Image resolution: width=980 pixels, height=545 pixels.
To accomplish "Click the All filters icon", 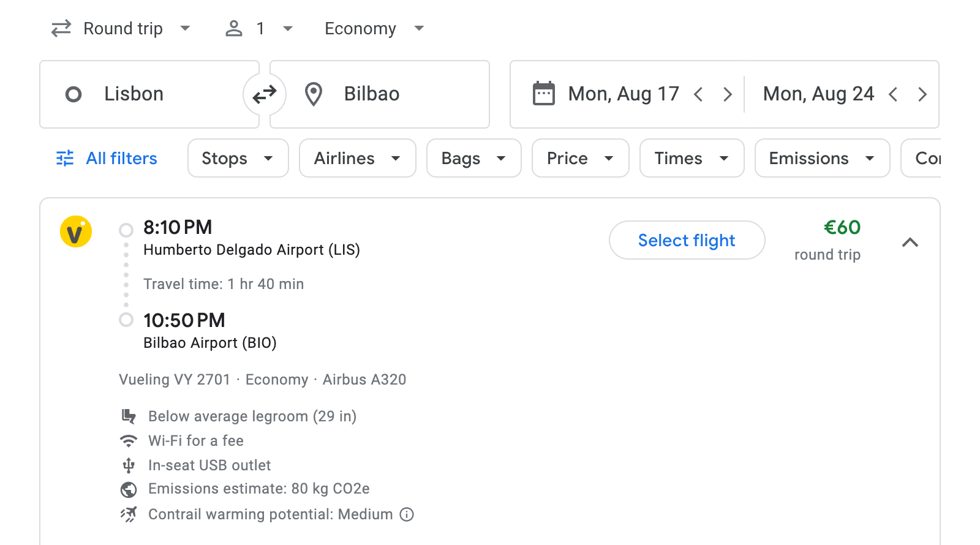I will point(65,158).
